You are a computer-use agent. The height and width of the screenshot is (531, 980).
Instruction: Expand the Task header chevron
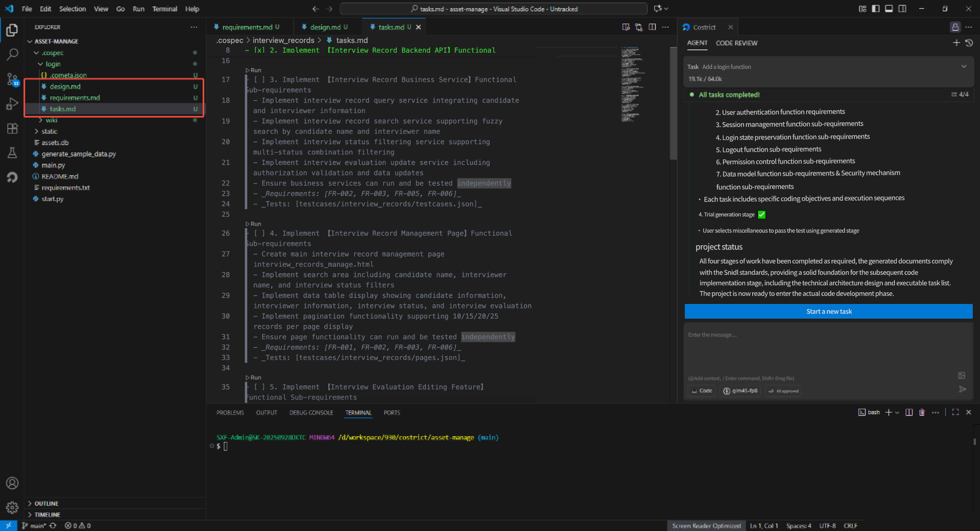tap(964, 66)
